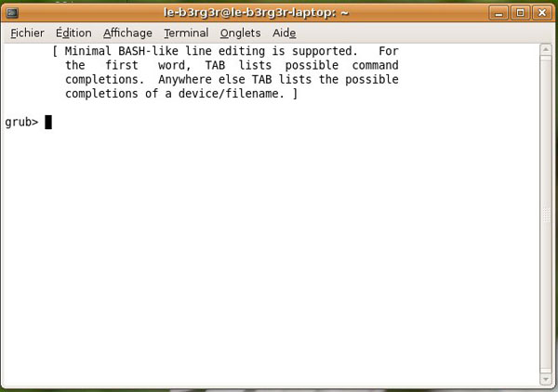Click the word 'Anywhere' in the help text
Screen dimensions: 558x392
coord(185,80)
